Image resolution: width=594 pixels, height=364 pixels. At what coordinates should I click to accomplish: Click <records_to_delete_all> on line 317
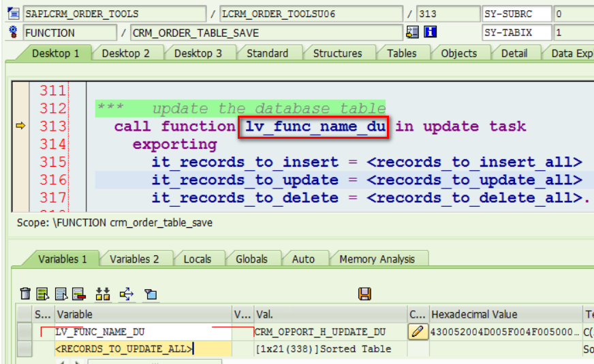[475, 198]
